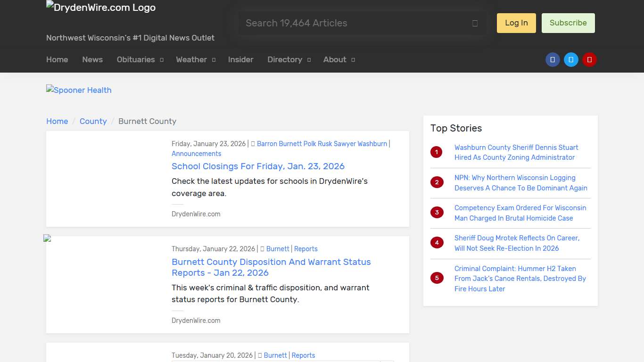
Task: Click the red YouTube circle icon
Action: [589, 60]
